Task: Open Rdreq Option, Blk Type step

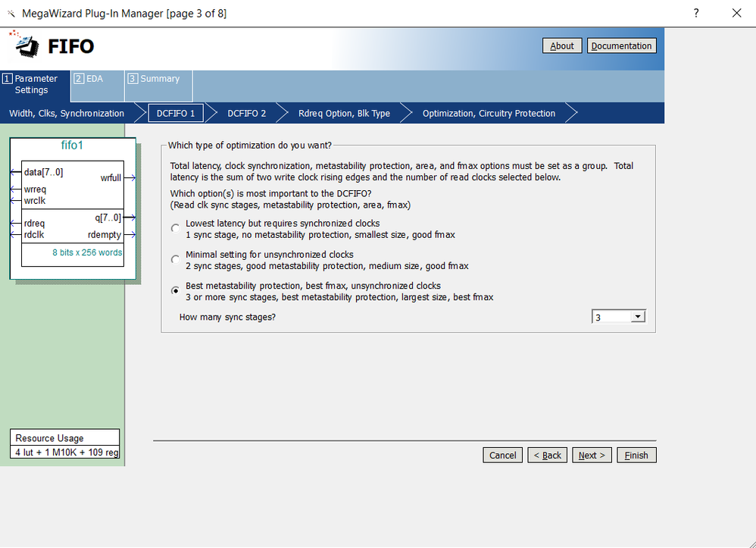Action: 344,114
